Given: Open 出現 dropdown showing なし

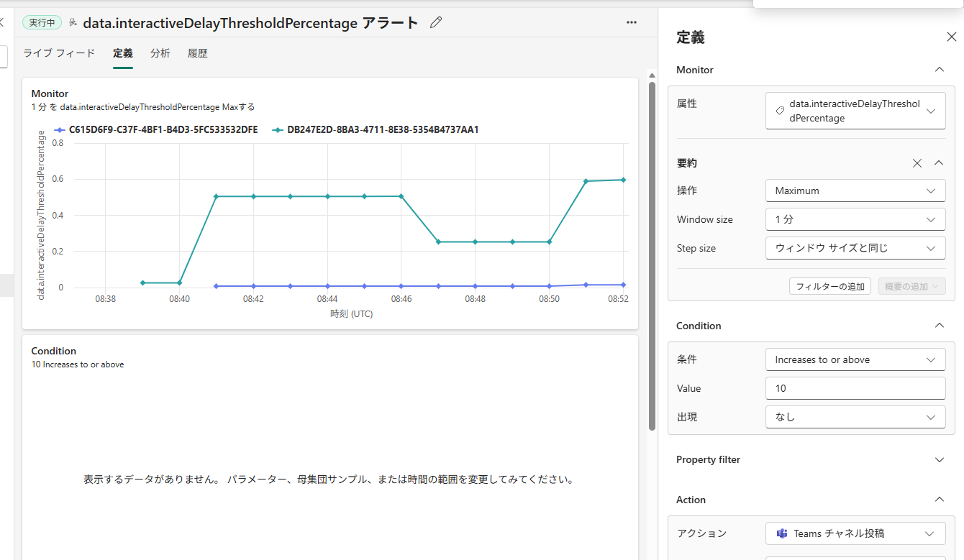Looking at the screenshot, I should pyautogui.click(x=855, y=417).
